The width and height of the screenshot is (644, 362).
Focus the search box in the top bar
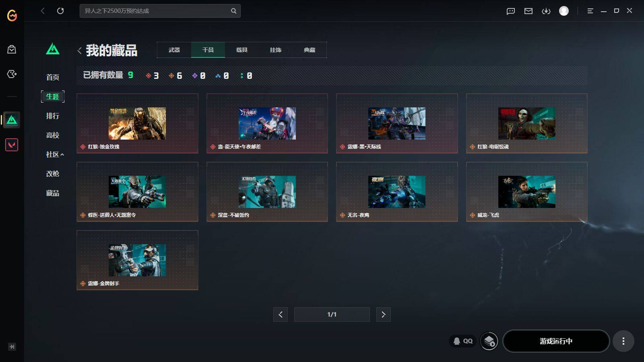coord(160,11)
